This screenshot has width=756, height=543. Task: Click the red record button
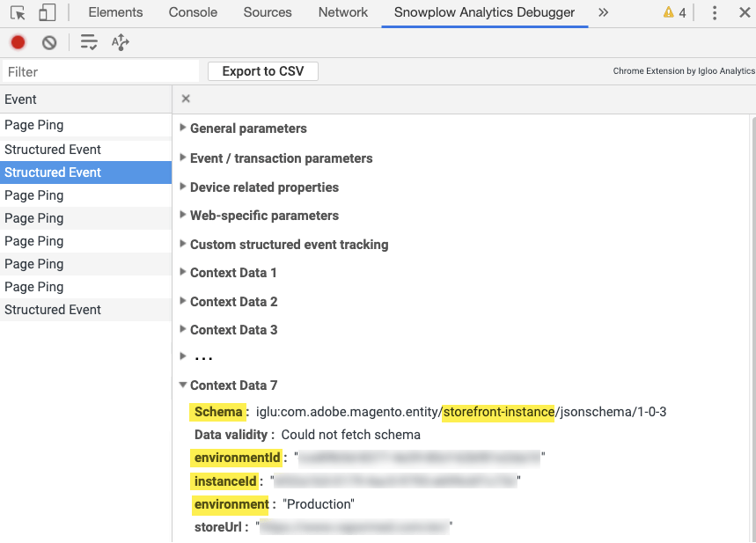point(18,42)
